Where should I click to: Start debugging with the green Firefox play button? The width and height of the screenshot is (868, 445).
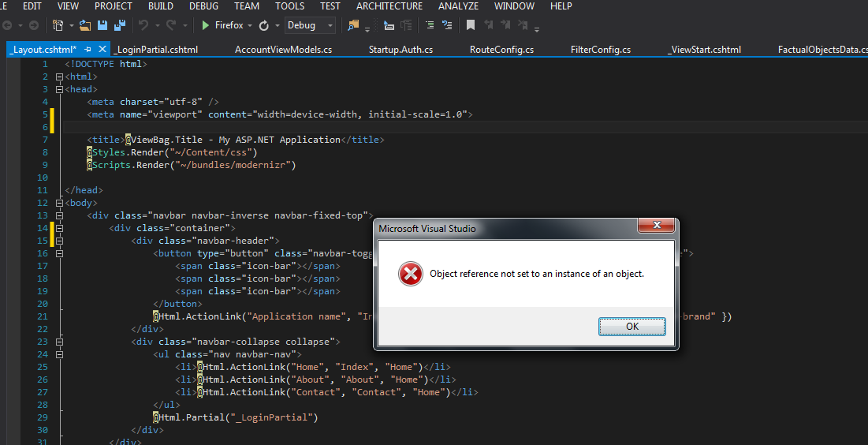pos(206,25)
